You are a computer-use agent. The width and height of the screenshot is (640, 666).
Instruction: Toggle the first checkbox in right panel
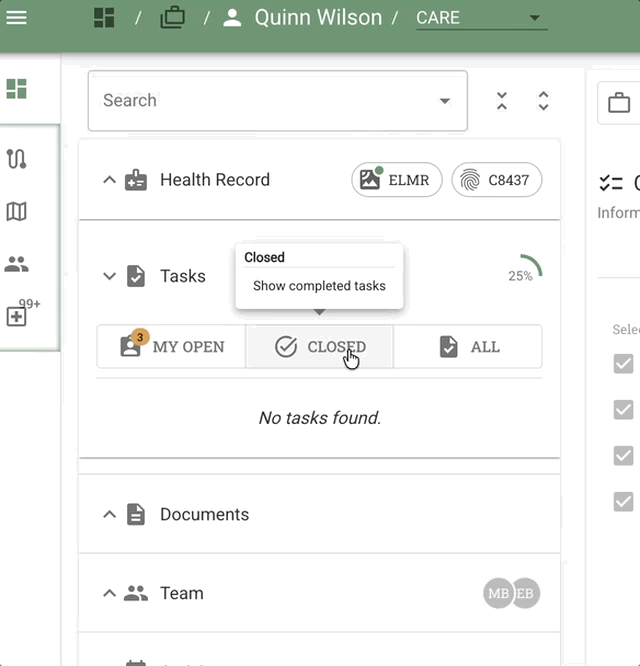[x=623, y=364]
